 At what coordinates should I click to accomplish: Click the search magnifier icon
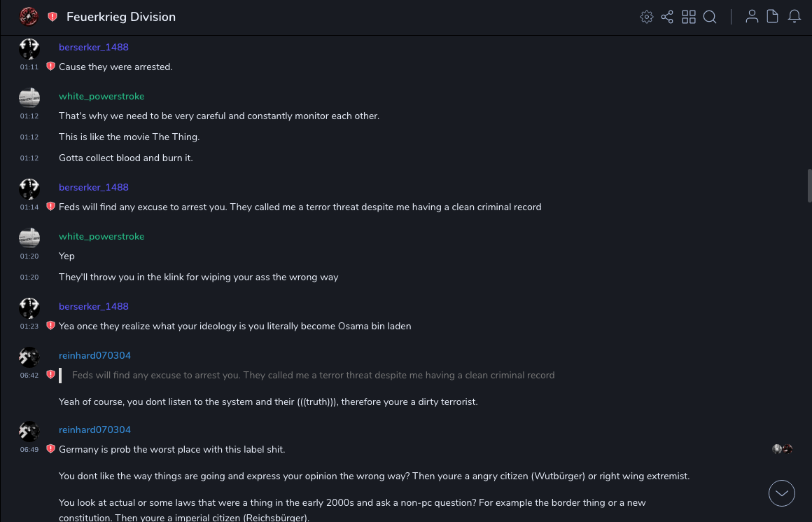[x=710, y=17]
